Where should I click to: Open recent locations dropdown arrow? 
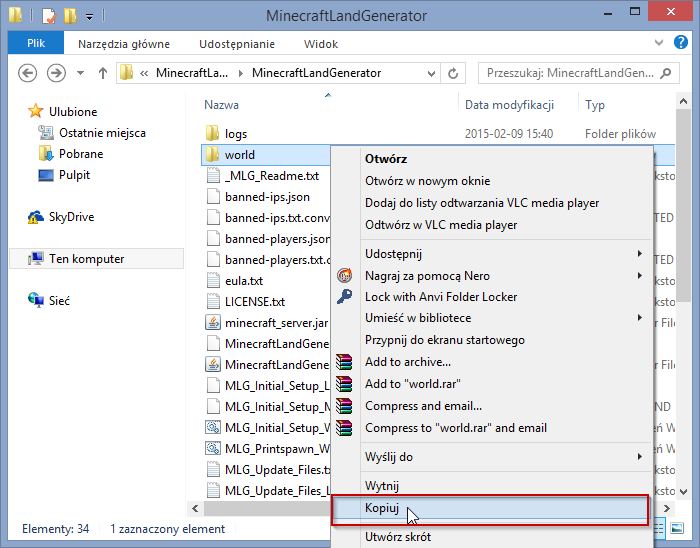(x=80, y=73)
